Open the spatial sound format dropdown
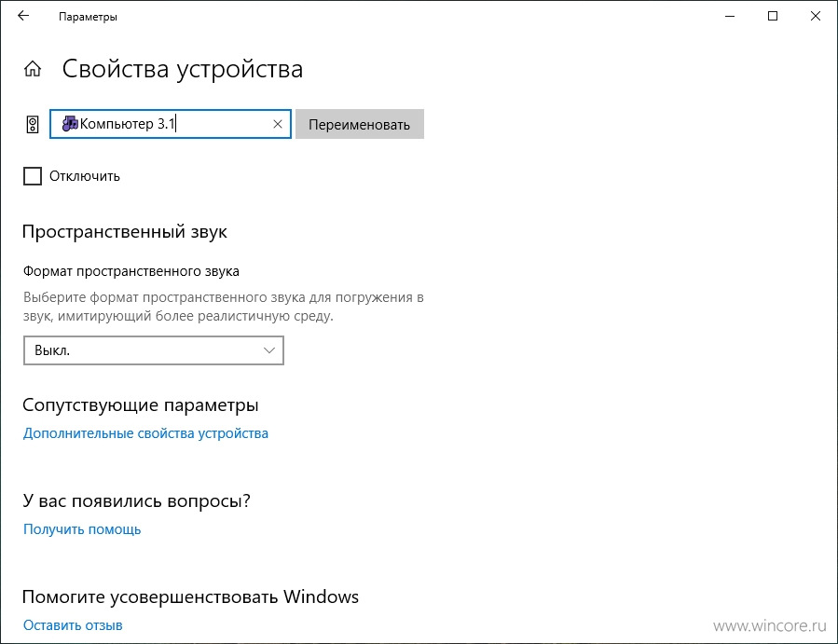This screenshot has height=644, width=838. tap(154, 350)
